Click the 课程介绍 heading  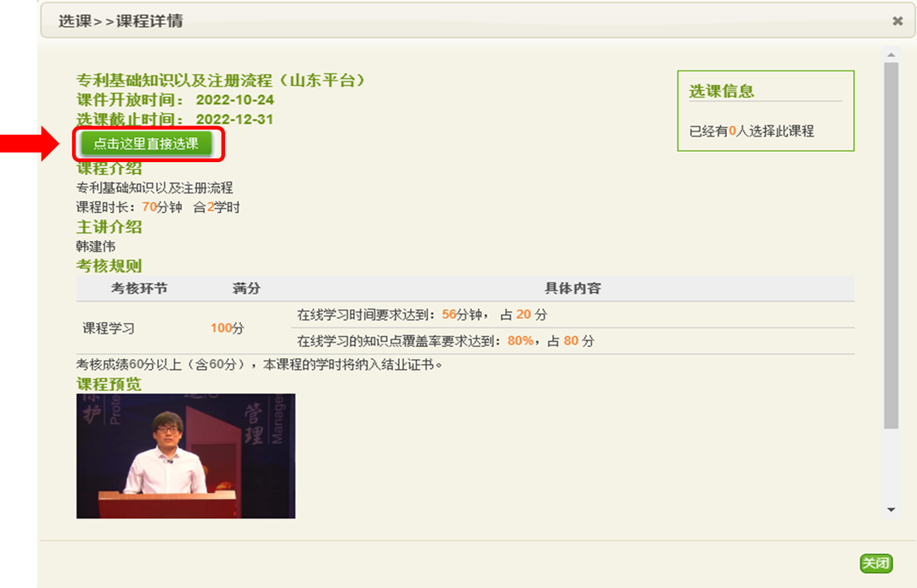(110, 169)
